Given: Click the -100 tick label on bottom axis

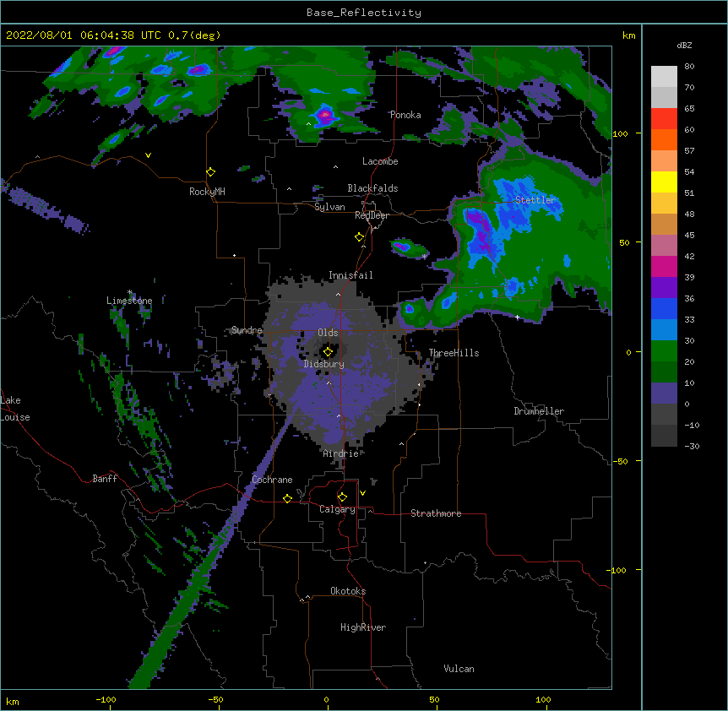Looking at the screenshot, I should click(x=106, y=700).
